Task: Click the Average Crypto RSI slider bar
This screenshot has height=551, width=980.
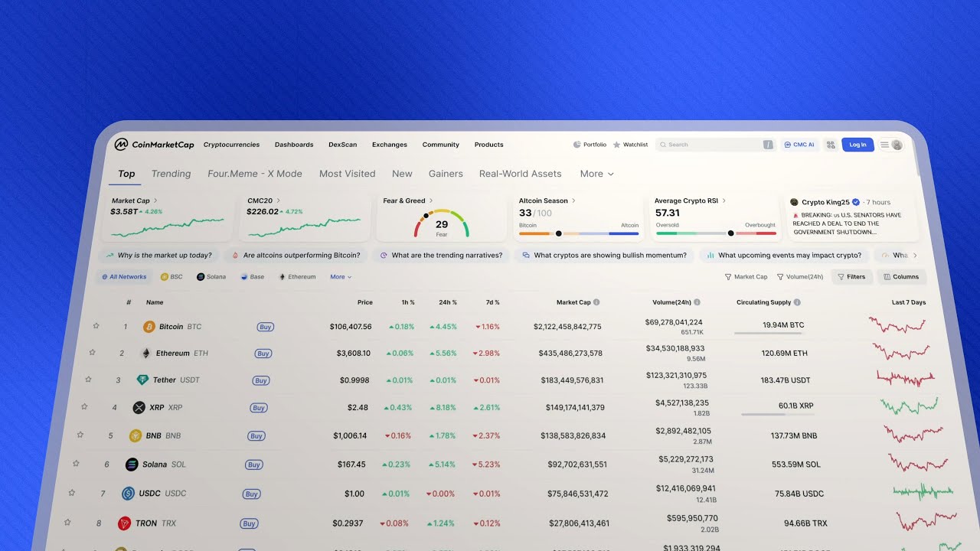Action: 716,233
